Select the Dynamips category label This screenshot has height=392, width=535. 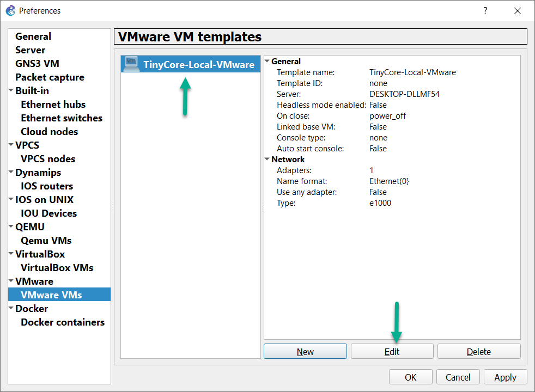point(38,173)
